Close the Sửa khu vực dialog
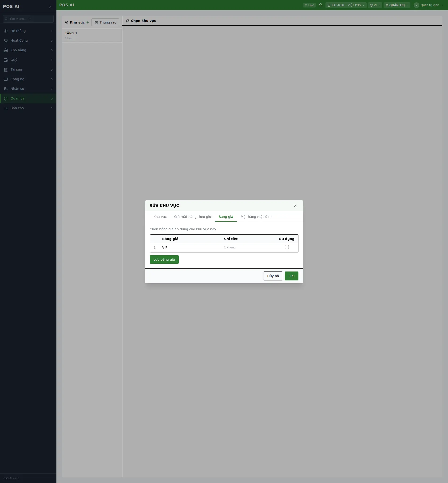 coord(295,206)
